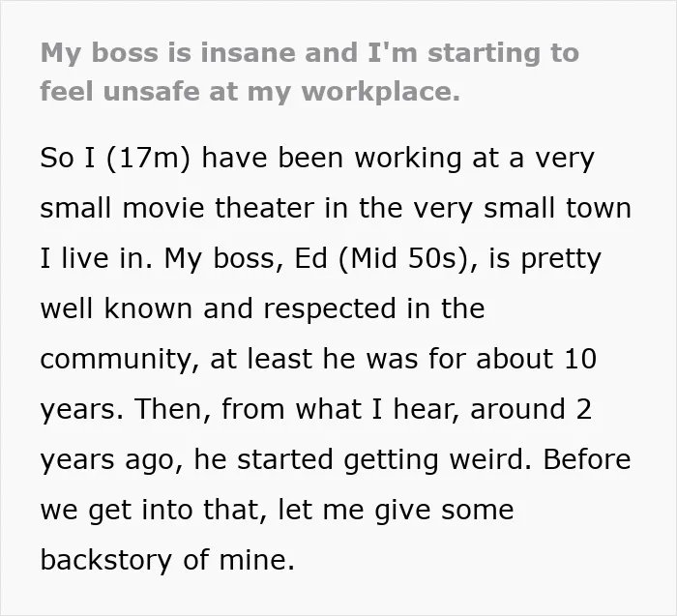This screenshot has width=677, height=616.
Task: Click the word "workplace." in the heading
Action: point(381,93)
